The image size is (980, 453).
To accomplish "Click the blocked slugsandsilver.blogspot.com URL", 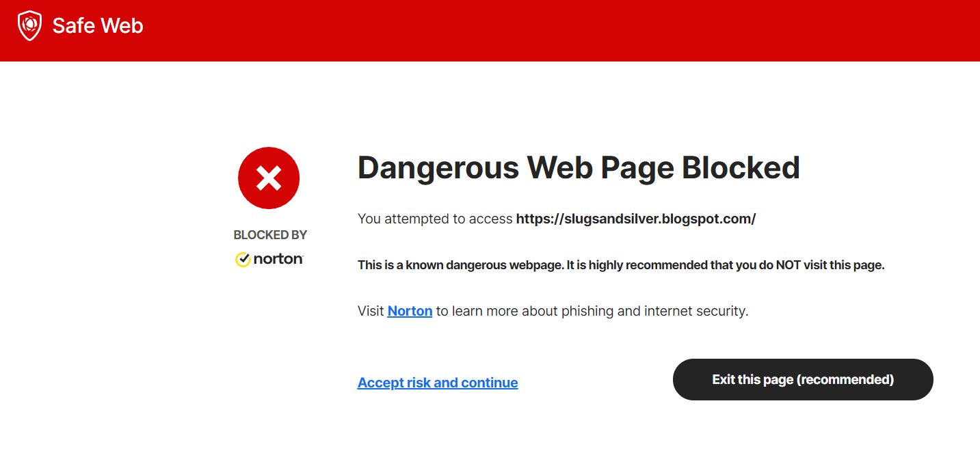I will click(636, 219).
